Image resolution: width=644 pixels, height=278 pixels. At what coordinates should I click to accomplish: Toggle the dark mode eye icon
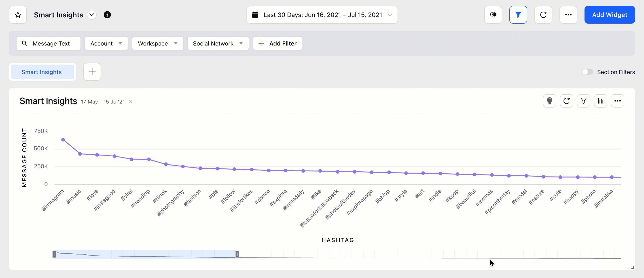click(x=493, y=15)
